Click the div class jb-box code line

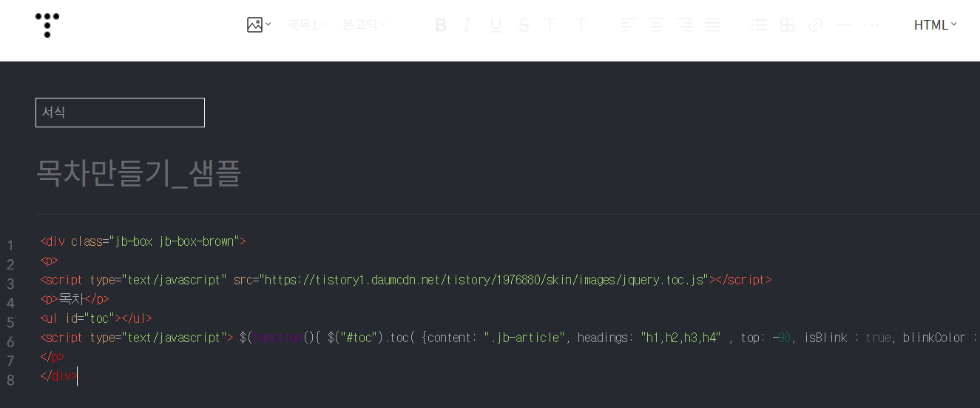pos(143,241)
